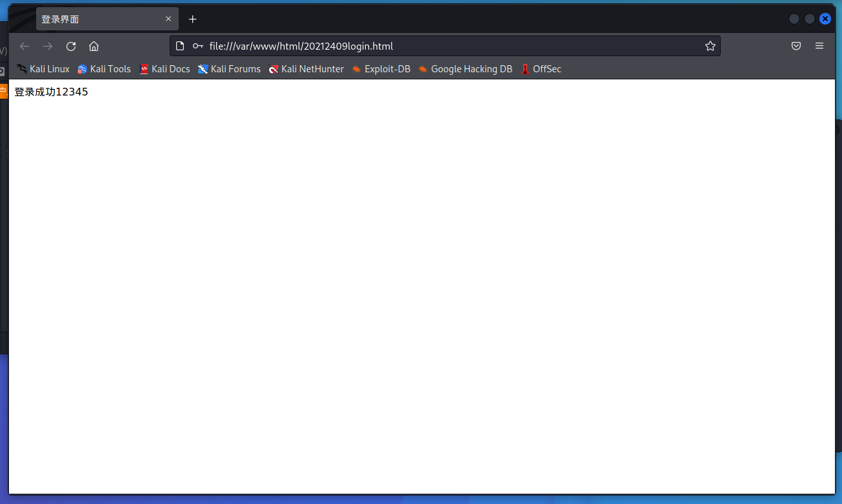Open the Firefox application menu
The height and width of the screenshot is (504, 842).
[819, 46]
